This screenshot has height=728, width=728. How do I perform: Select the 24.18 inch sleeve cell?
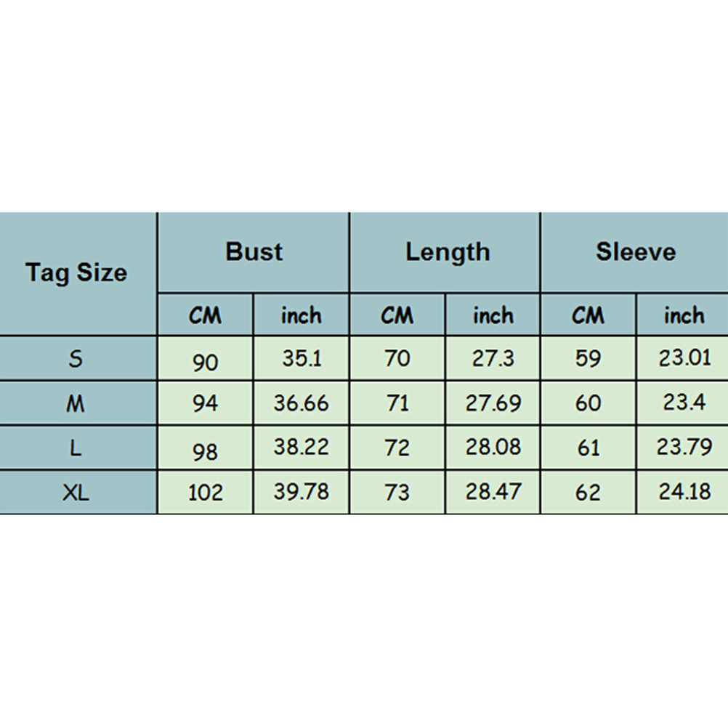click(x=684, y=492)
